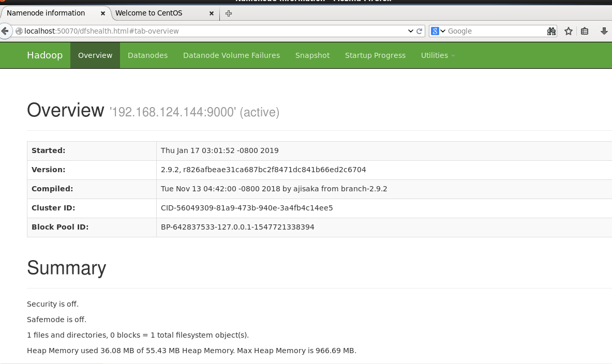Image resolution: width=612 pixels, height=364 pixels.
Task: Select the Started time value 'Thu Jan 17 03:01:52'
Action: tap(220, 150)
